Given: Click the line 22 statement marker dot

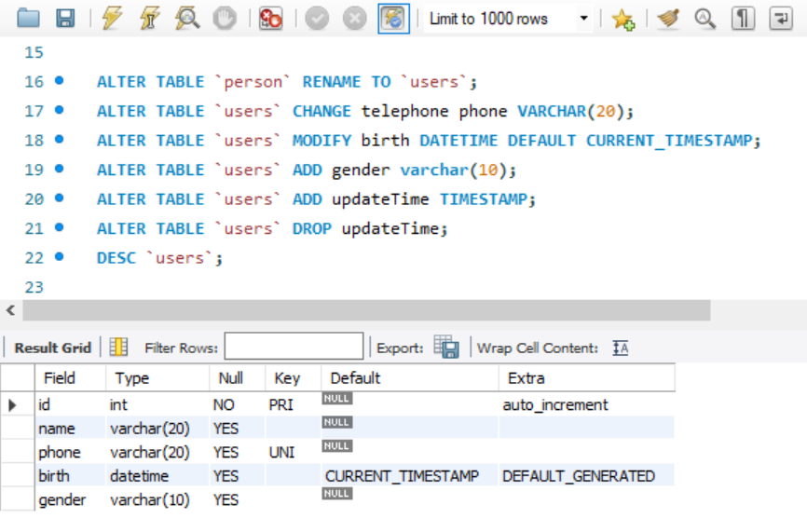Looking at the screenshot, I should [x=60, y=256].
